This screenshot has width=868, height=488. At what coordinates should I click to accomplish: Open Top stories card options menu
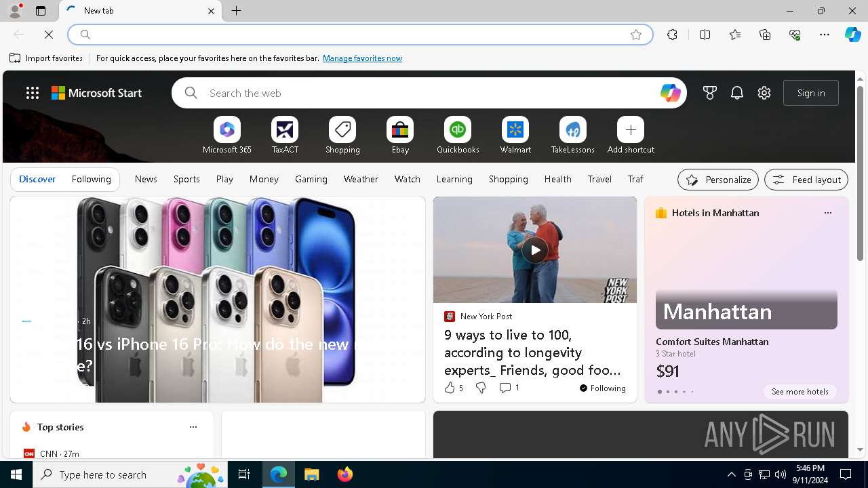tap(193, 427)
